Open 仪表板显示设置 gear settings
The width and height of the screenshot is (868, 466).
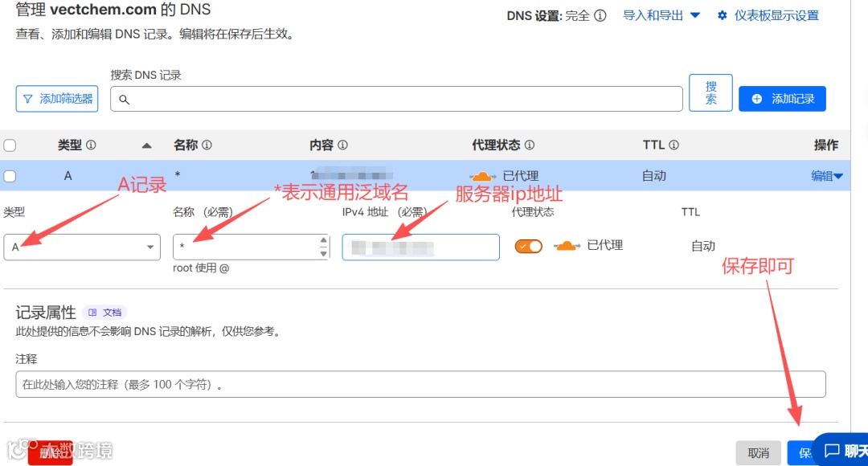tap(768, 15)
